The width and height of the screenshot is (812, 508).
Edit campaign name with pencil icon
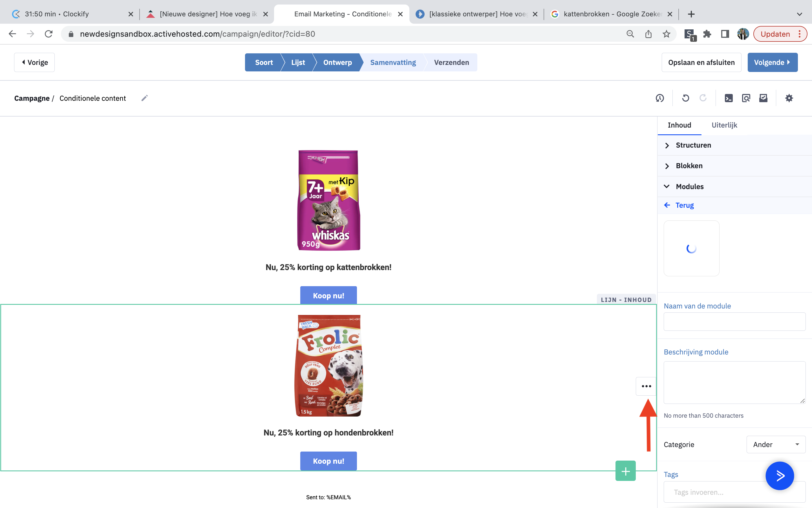144,98
